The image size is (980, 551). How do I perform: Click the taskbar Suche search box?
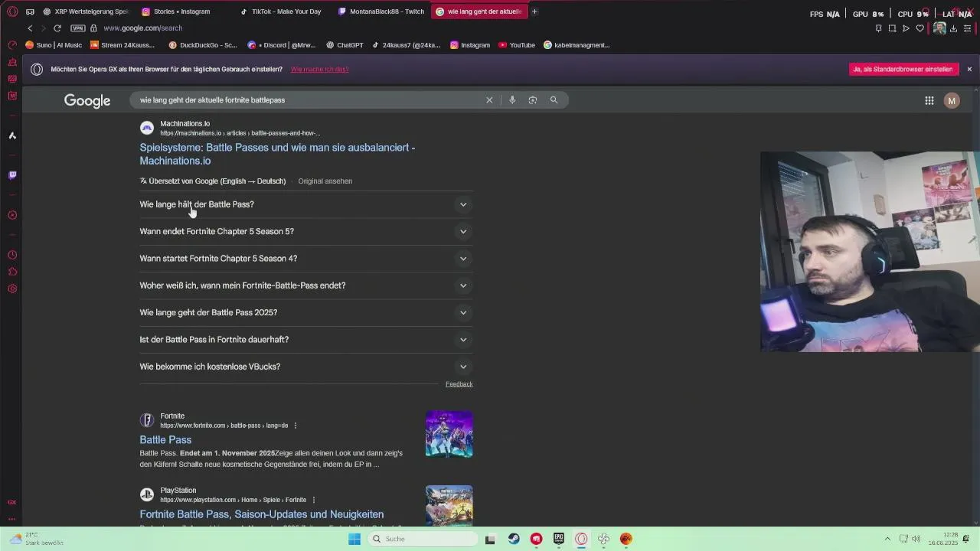[x=422, y=539]
